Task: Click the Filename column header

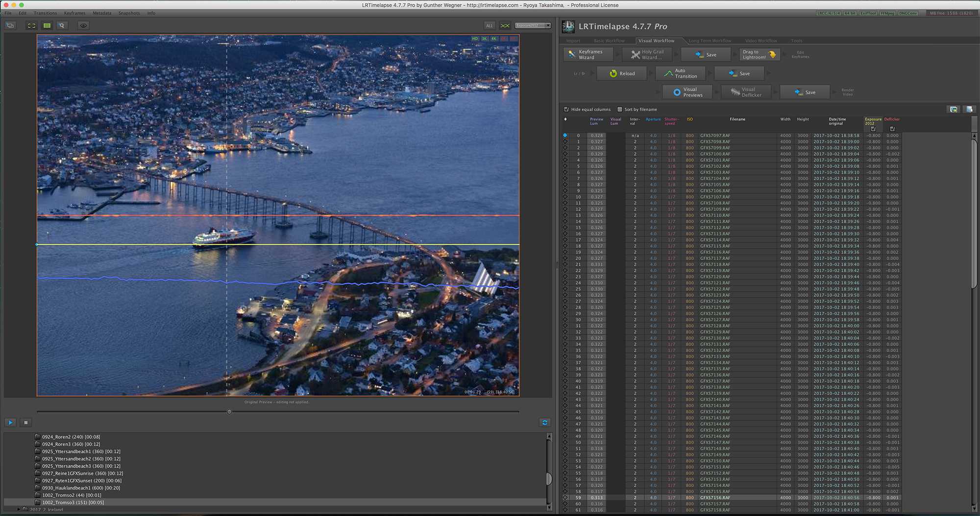Action: [737, 119]
